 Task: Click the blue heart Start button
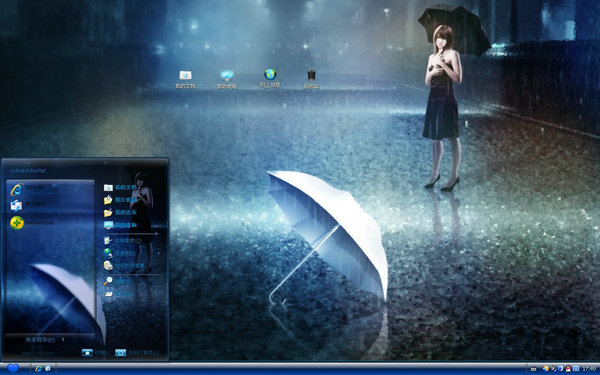pyautogui.click(x=13, y=368)
